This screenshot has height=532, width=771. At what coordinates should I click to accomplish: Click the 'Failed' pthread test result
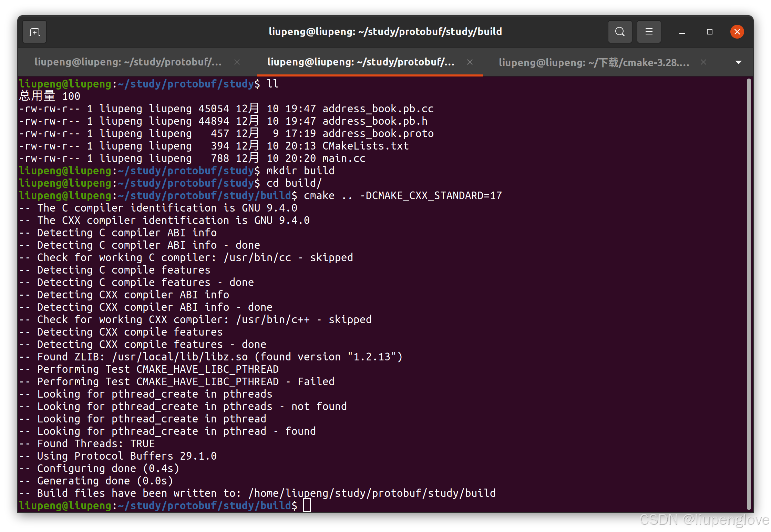point(316,382)
